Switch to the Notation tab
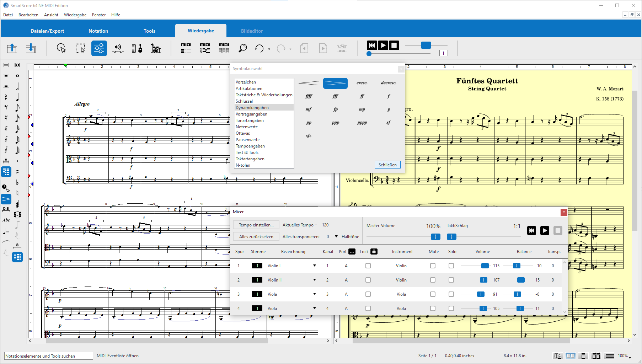Image resolution: width=642 pixels, height=364 pixels. click(98, 31)
